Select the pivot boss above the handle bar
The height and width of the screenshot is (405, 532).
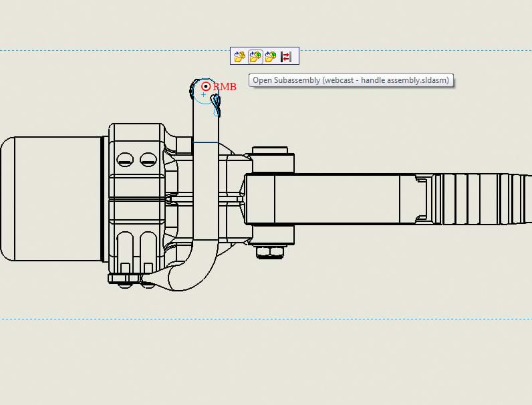point(270,150)
